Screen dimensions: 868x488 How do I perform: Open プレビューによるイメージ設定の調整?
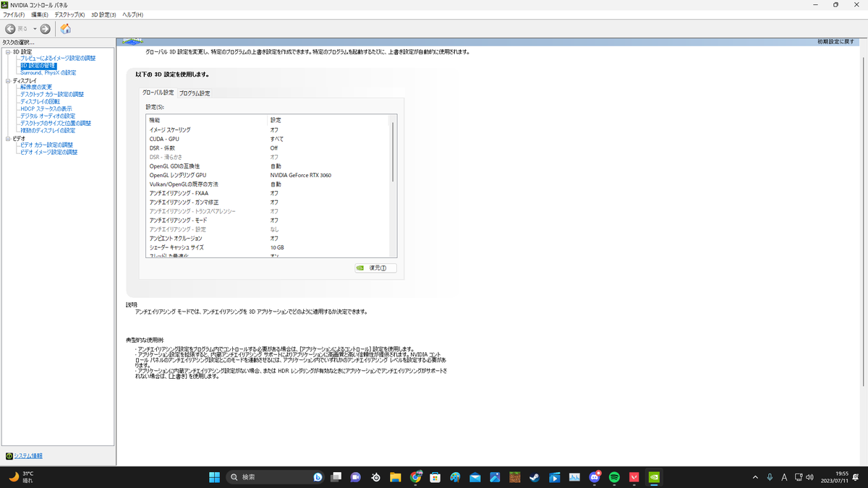tap(57, 59)
